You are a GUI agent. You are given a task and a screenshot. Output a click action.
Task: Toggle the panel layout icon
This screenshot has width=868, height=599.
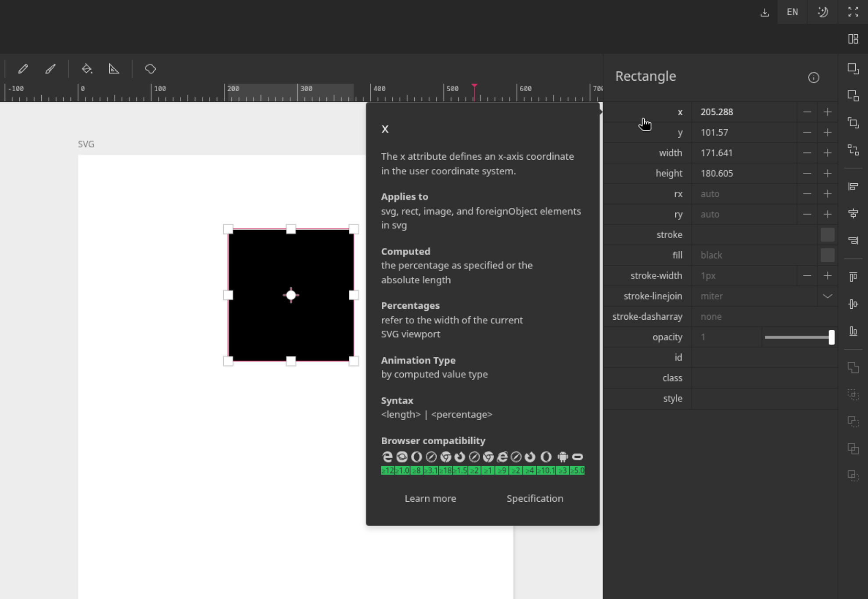click(853, 39)
